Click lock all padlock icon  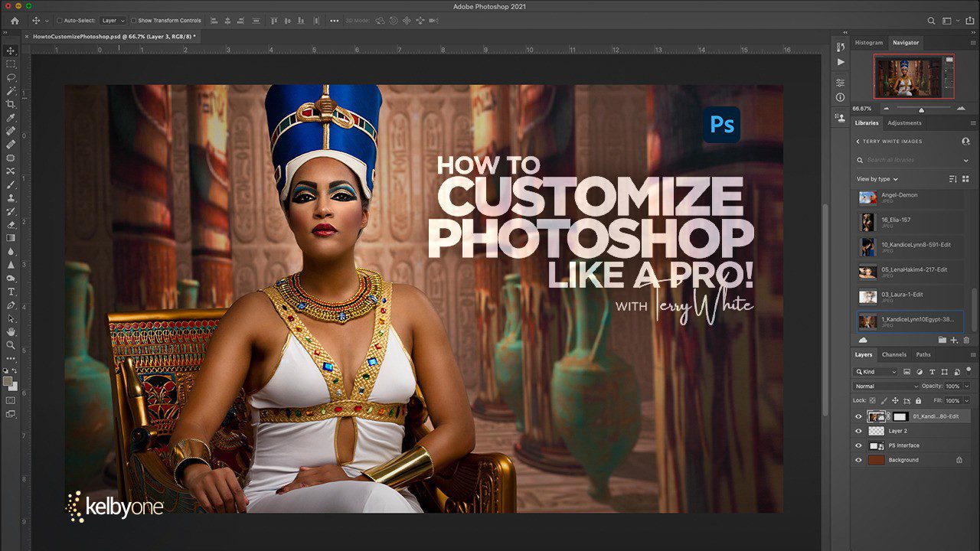pos(918,400)
